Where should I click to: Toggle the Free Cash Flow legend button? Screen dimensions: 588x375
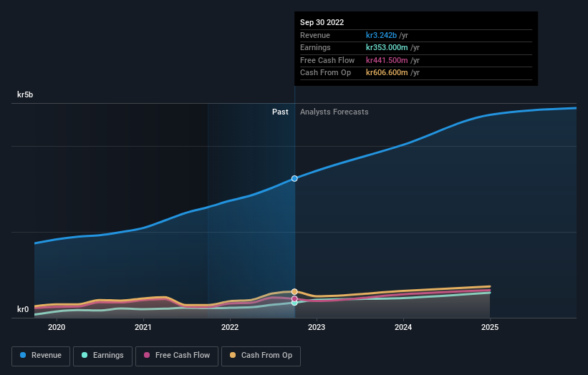point(177,356)
